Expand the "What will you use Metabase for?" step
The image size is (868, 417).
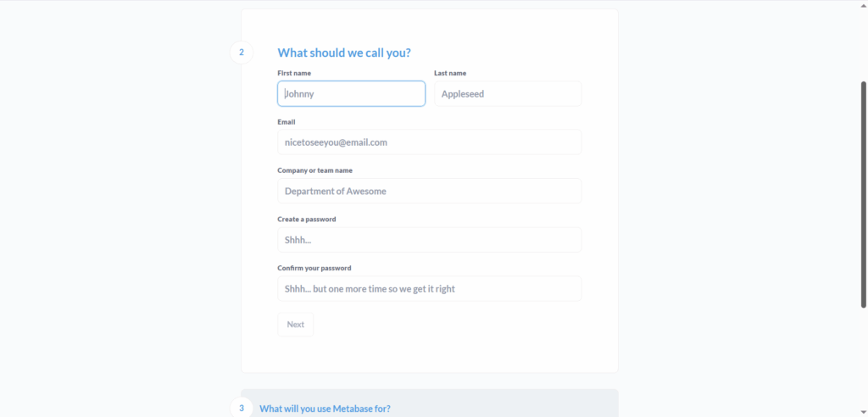click(325, 409)
